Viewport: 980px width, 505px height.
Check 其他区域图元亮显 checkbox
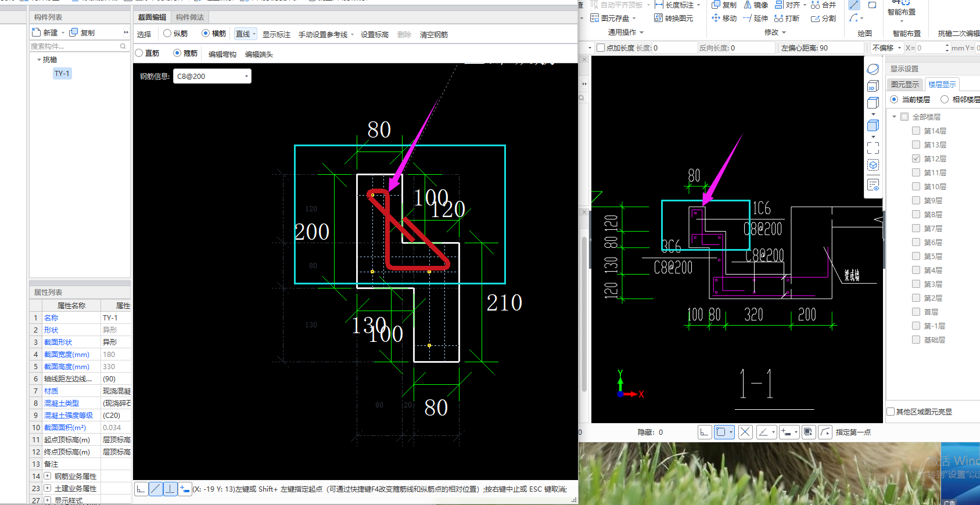(x=891, y=412)
